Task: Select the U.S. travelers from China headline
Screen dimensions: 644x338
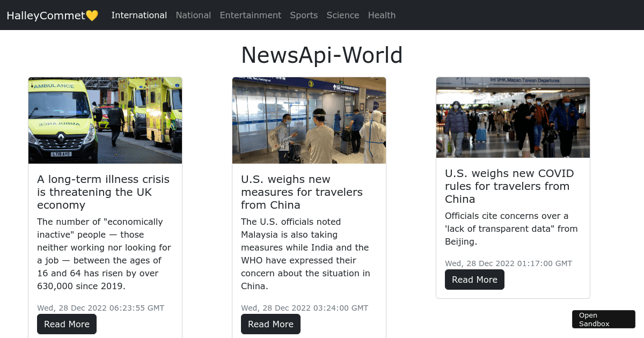Action: coord(302,192)
